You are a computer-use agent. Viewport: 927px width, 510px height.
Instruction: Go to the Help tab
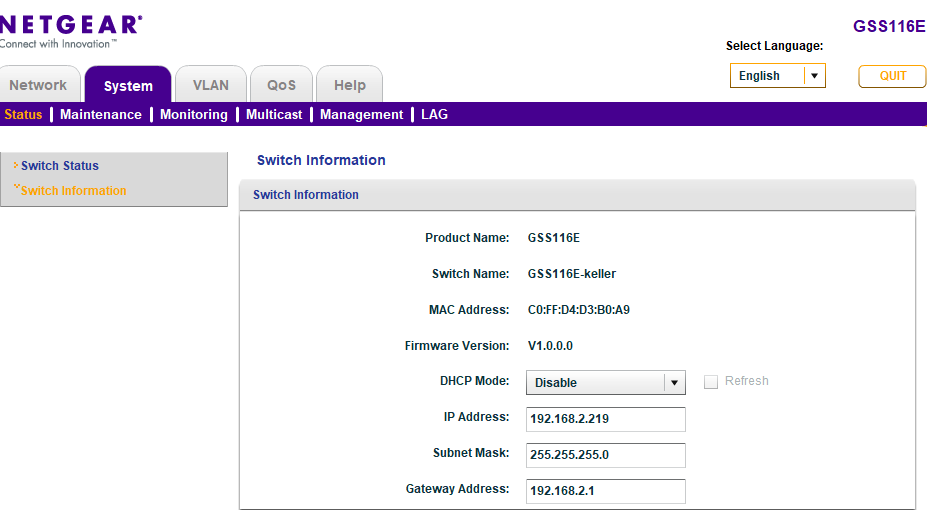(349, 85)
